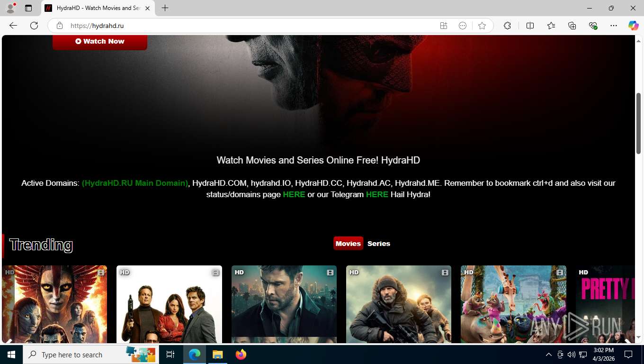Image resolution: width=644 pixels, height=364 pixels.
Task: Click the page vertical scrollbar thumb
Action: (638, 123)
